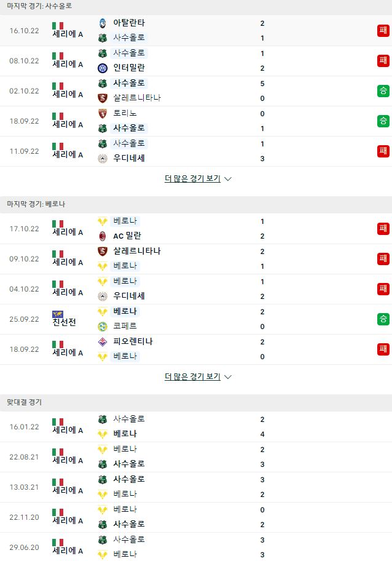Click the 코페르 club crest icon
392x561 pixels.
pyautogui.click(x=102, y=326)
